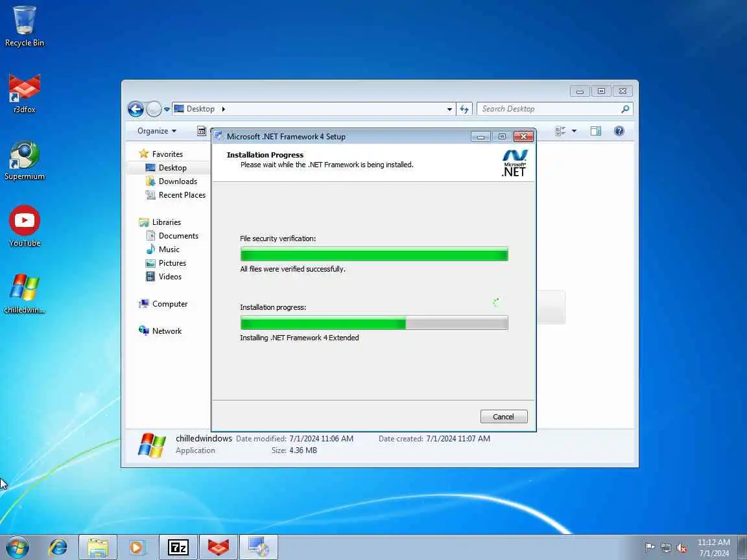Cancel the .NET Framework installation
The width and height of the screenshot is (747, 560).
[504, 417]
